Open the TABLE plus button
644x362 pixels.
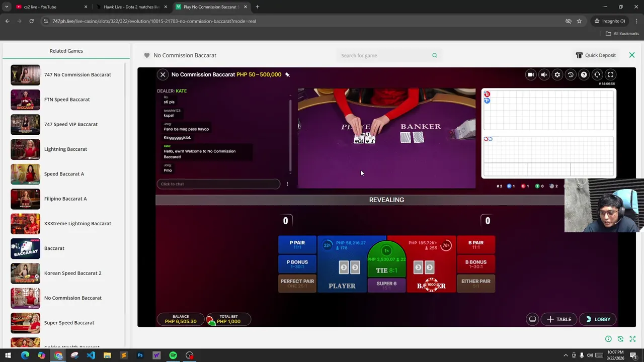pyautogui.click(x=559, y=319)
